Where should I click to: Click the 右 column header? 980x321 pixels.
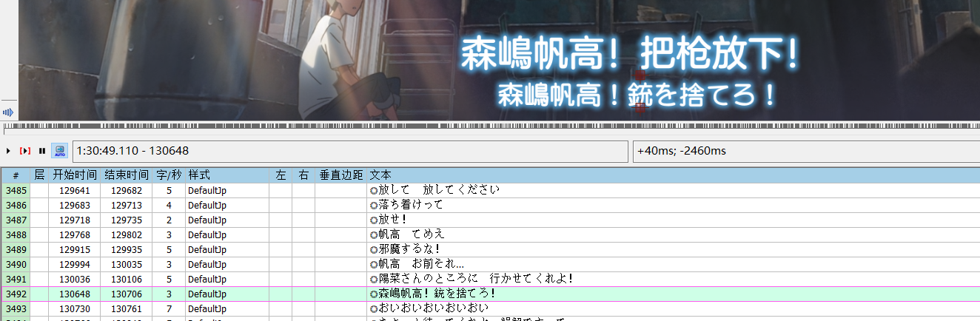point(303,175)
